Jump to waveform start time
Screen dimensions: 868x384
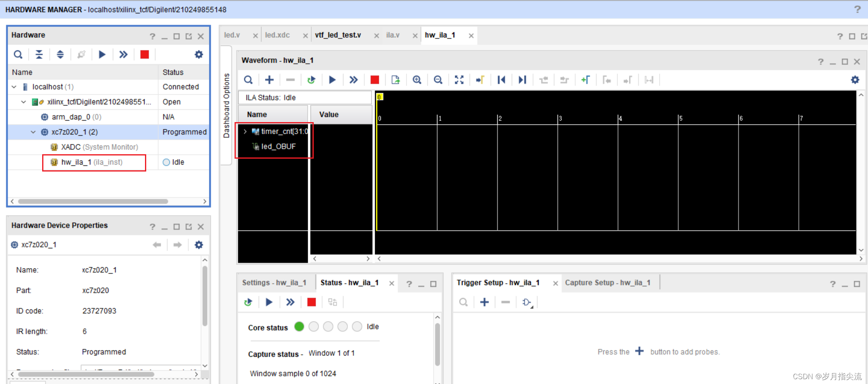501,80
